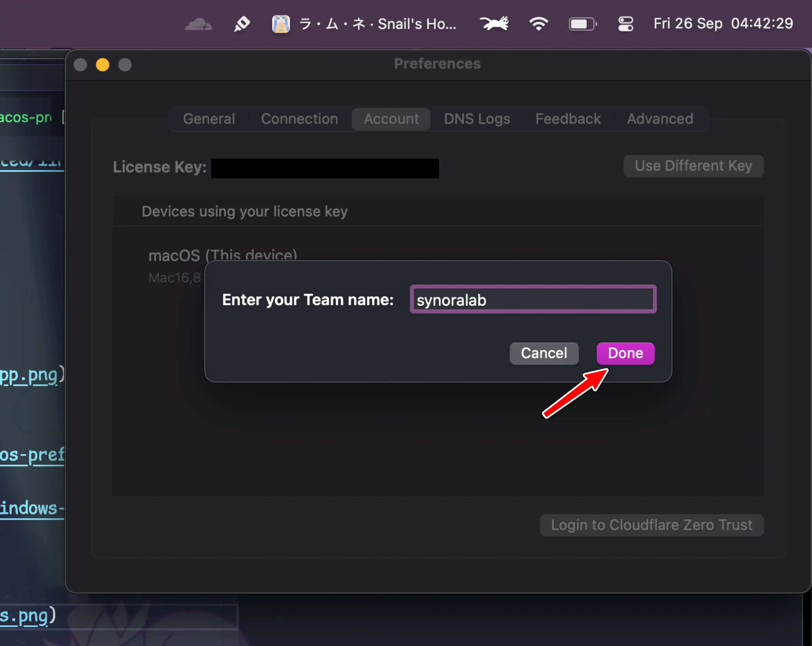Viewport: 812px width, 646px height.
Task: Open the Feedback tab
Action: (x=568, y=119)
